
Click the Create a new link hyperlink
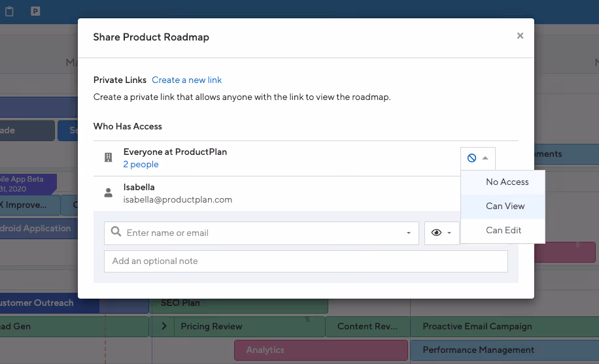187,80
